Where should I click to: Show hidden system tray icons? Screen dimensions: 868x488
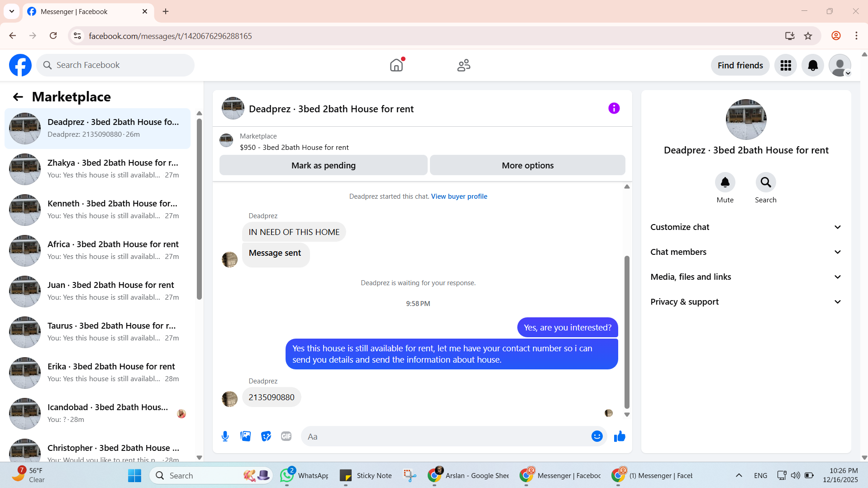pos(739,475)
